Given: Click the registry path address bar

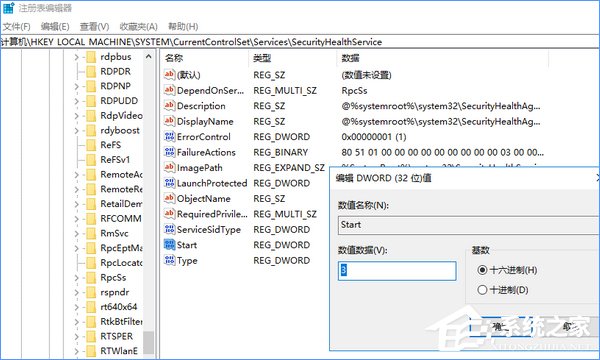Looking at the screenshot, I should pyautogui.click(x=300, y=42).
